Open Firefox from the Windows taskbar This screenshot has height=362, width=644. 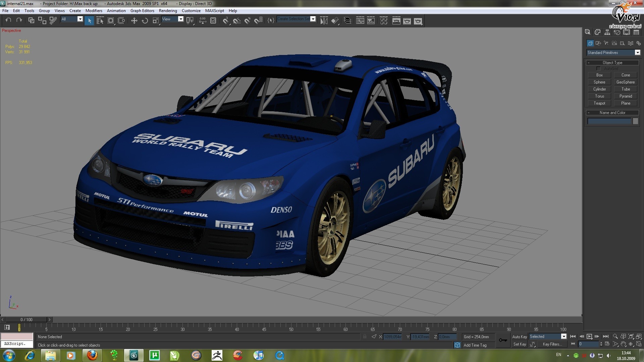click(92, 355)
